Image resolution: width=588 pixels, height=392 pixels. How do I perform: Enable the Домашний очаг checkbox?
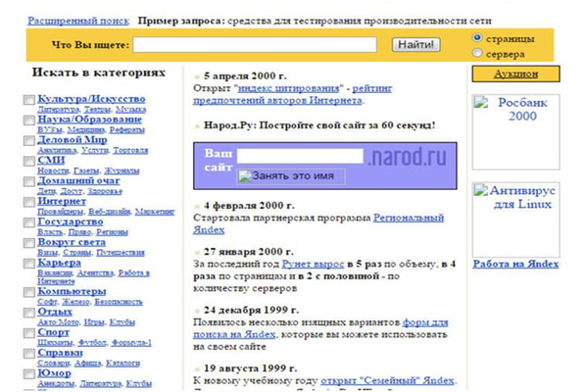(x=28, y=181)
